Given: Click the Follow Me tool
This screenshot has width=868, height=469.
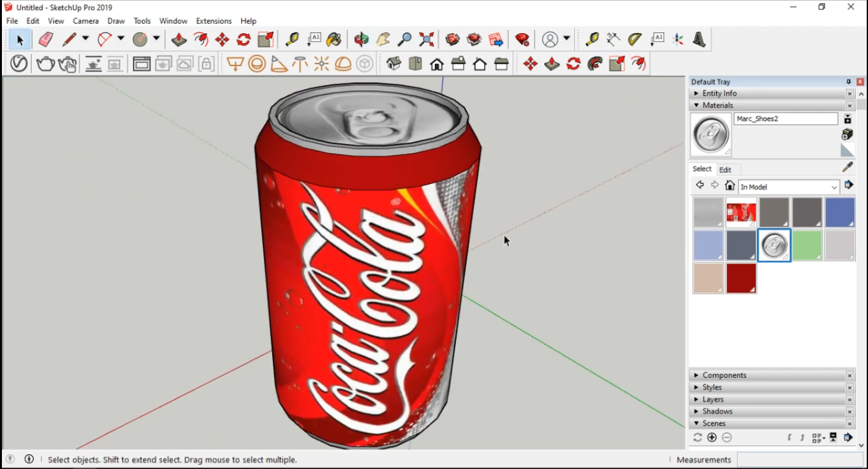Looking at the screenshot, I should 595,64.
